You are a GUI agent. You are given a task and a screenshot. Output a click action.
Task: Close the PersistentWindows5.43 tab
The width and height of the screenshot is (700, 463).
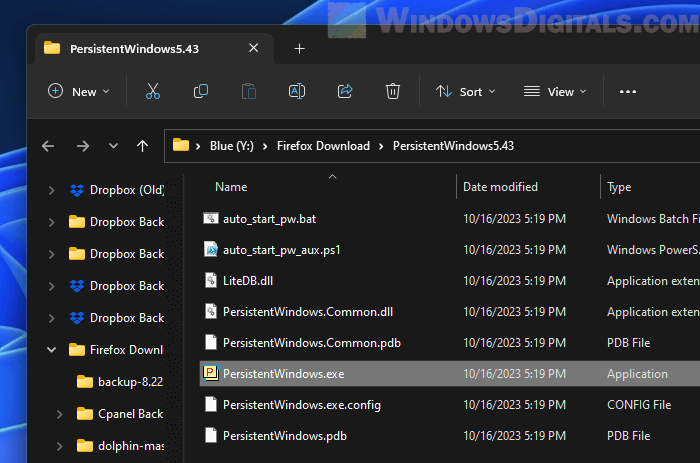point(254,48)
